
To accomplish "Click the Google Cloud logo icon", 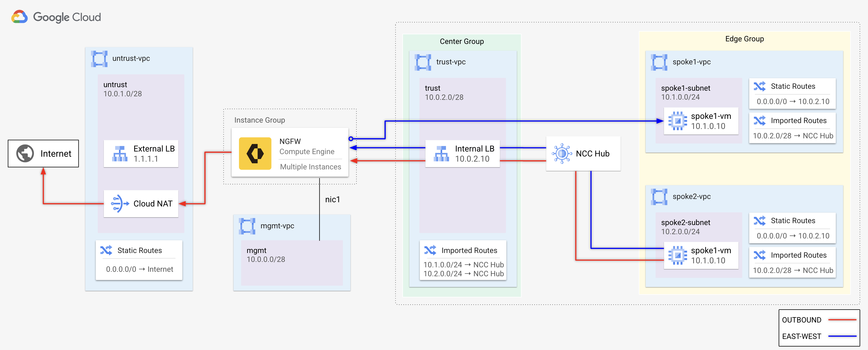I will coord(19,17).
